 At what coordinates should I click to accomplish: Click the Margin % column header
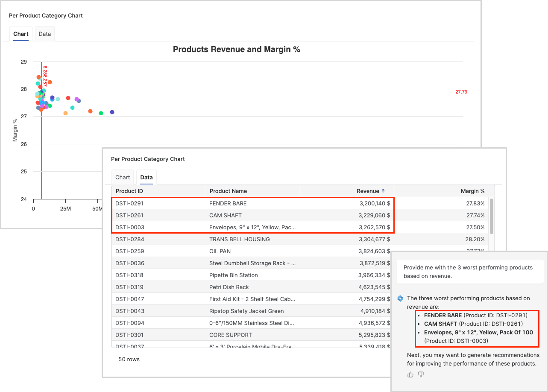(x=472, y=191)
